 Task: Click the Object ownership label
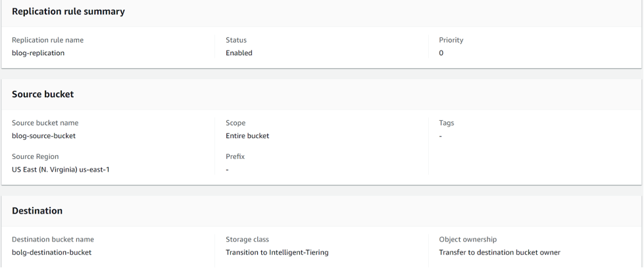click(468, 239)
